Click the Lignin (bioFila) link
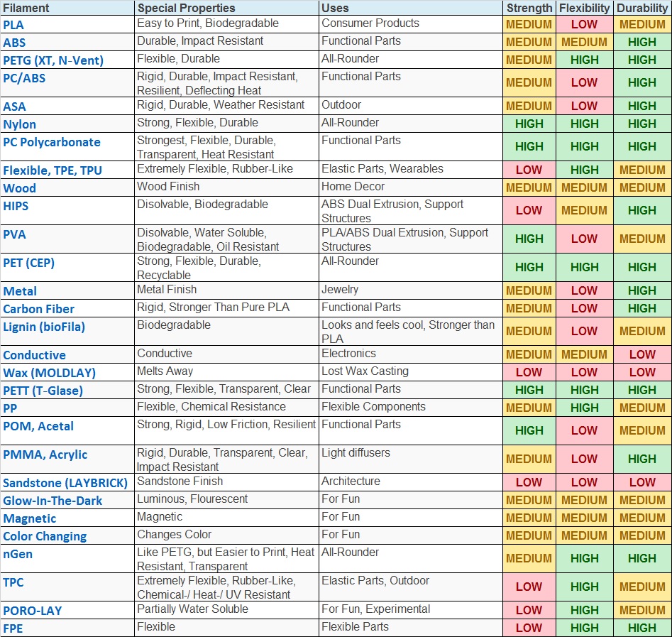Image resolution: width=672 pixels, height=637 pixels. click(x=44, y=327)
